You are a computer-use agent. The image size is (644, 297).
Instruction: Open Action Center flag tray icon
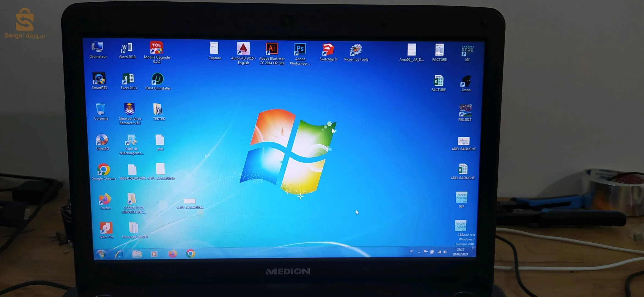pyautogui.click(x=425, y=252)
